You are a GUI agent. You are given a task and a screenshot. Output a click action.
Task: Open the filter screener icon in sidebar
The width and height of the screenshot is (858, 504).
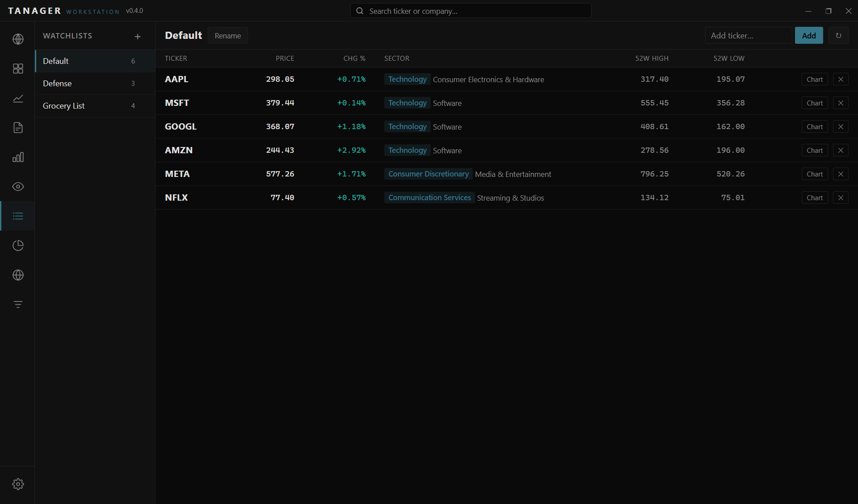[18, 305]
